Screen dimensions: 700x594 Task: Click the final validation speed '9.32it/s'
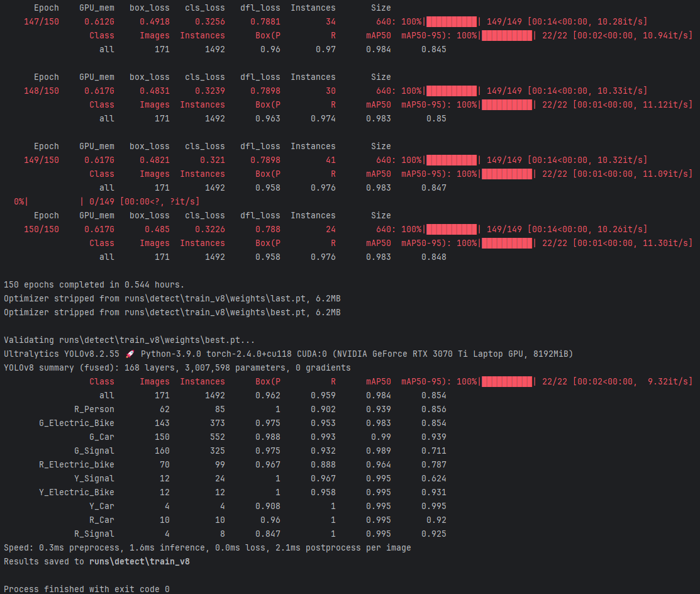click(x=670, y=381)
